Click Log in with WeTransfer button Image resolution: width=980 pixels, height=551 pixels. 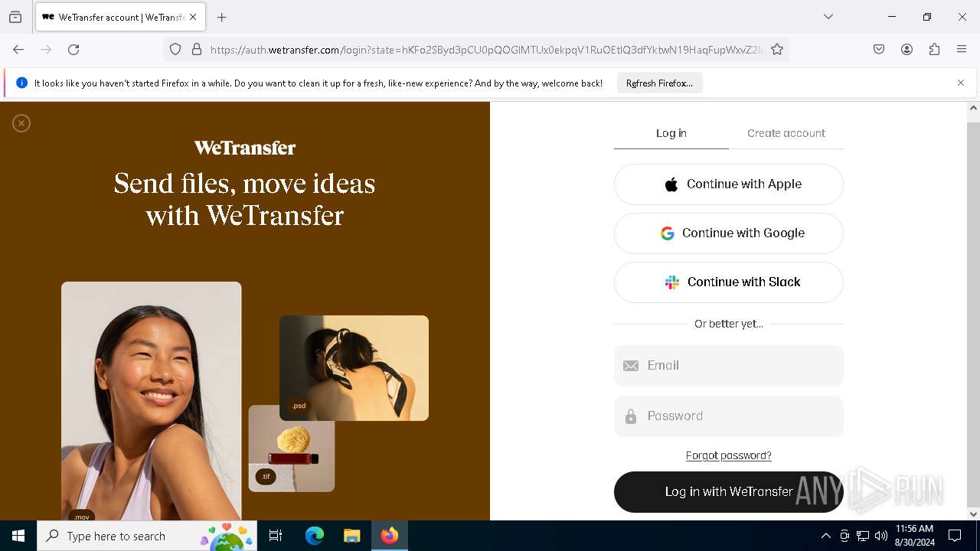click(729, 492)
